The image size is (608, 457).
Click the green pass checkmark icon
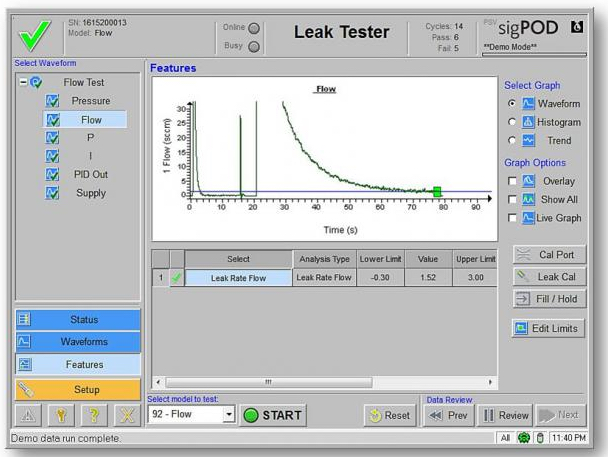(x=35, y=36)
